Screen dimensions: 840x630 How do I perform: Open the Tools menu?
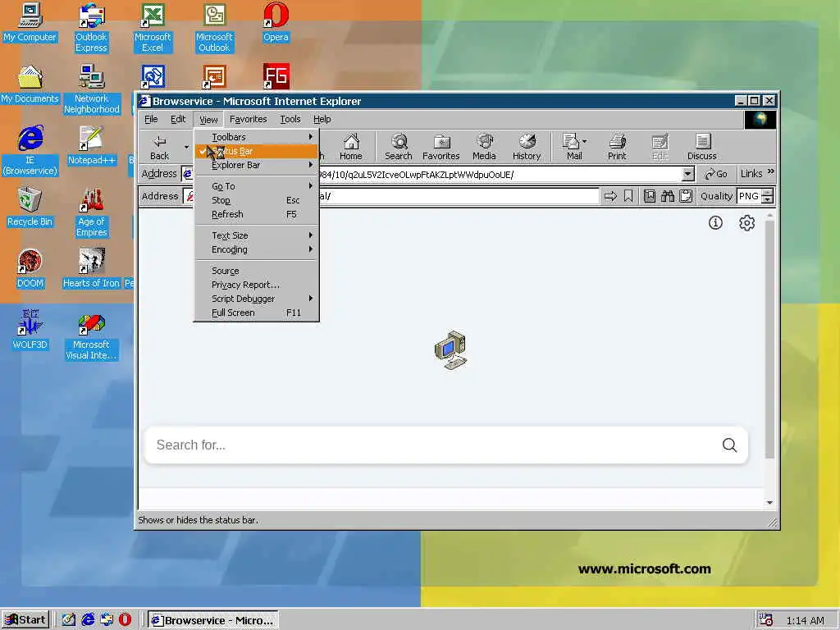[x=290, y=119]
